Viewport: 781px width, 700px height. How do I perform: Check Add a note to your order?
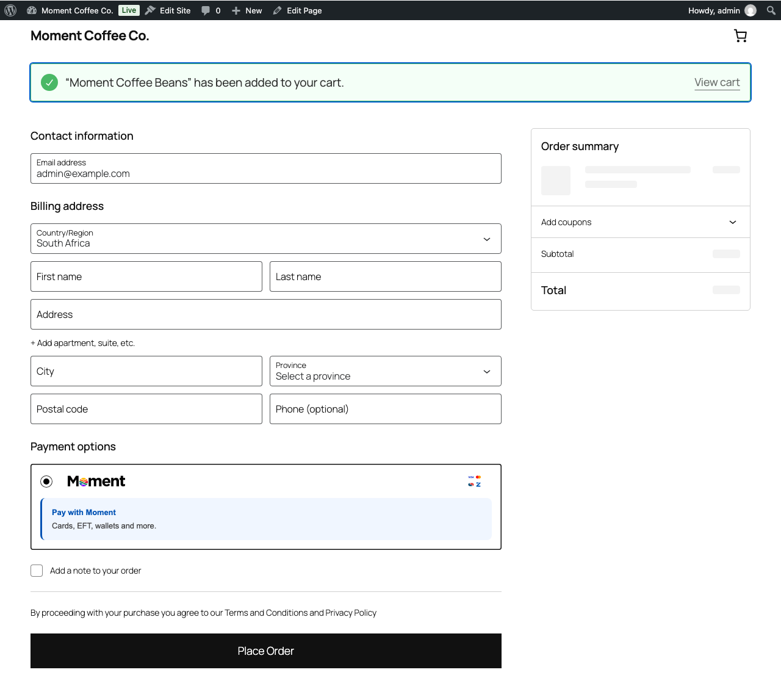tap(37, 571)
